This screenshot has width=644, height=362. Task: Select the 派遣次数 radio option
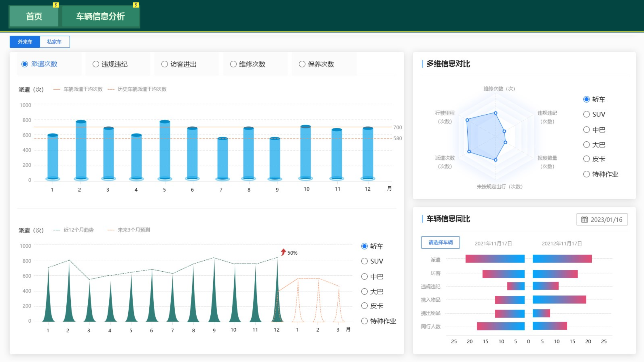[39, 64]
